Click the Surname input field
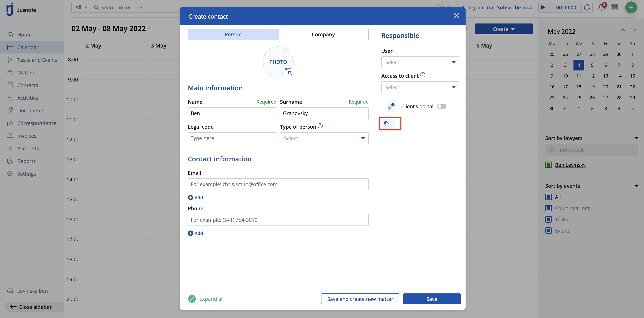The image size is (644, 318). (324, 113)
